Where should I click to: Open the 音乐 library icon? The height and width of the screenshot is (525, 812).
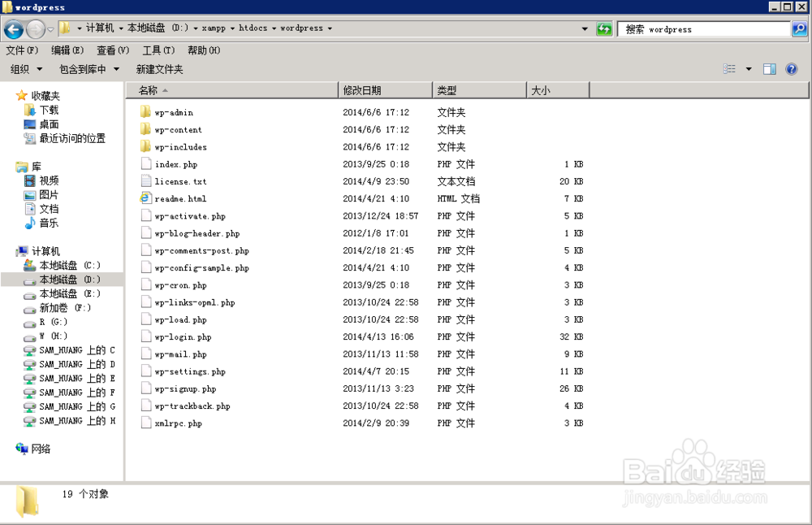[x=29, y=223]
